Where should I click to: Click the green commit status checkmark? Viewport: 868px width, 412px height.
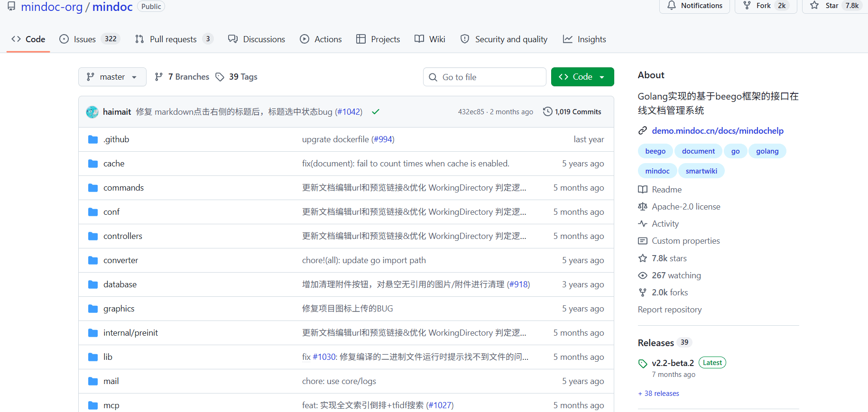point(376,112)
